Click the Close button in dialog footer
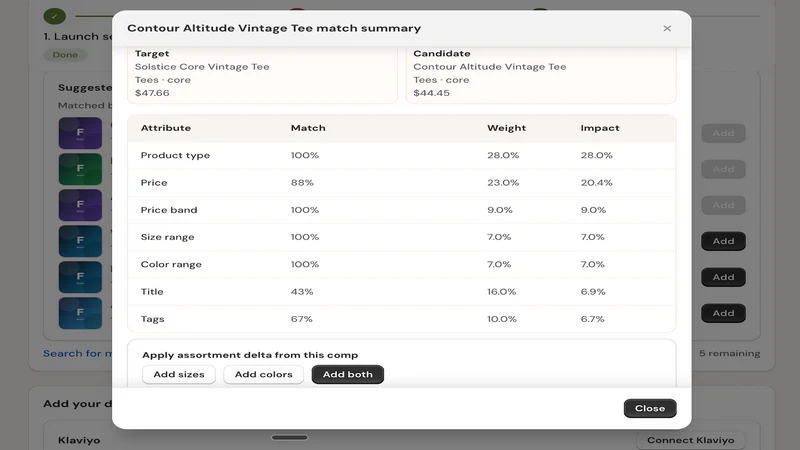The image size is (800, 450). coord(649,408)
